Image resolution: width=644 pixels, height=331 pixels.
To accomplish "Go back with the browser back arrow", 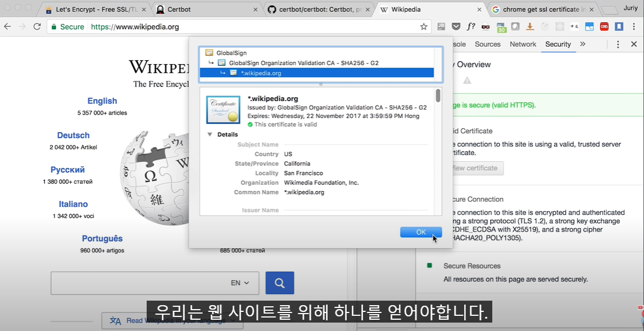I will coord(7,27).
